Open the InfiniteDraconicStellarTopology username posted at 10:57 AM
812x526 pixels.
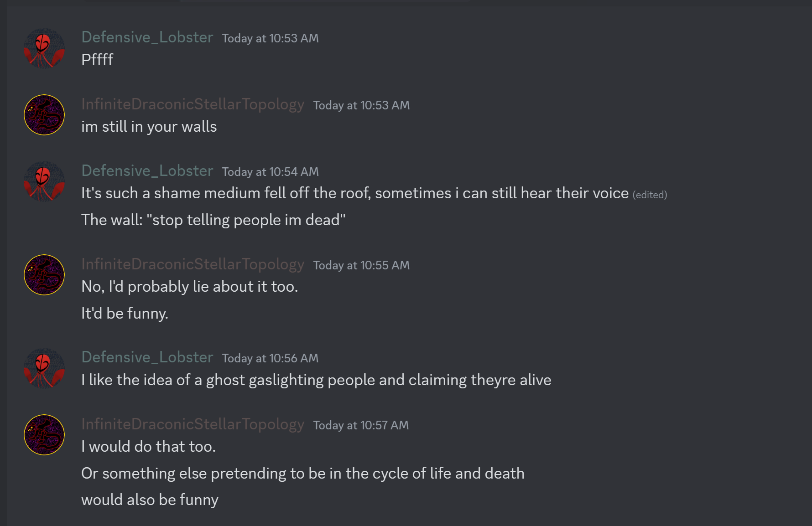193,424
